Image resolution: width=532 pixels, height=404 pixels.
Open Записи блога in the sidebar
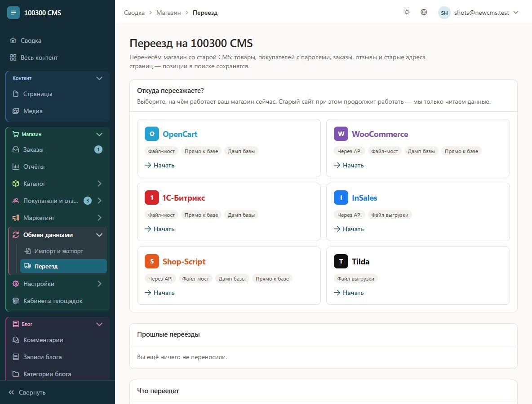pos(58,357)
